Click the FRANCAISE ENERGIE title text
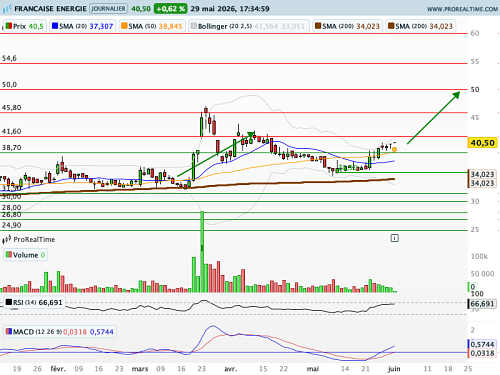 click(x=50, y=9)
